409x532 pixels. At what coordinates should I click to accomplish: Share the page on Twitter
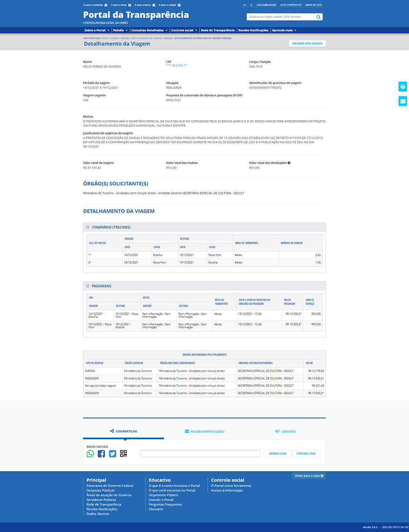click(x=112, y=453)
